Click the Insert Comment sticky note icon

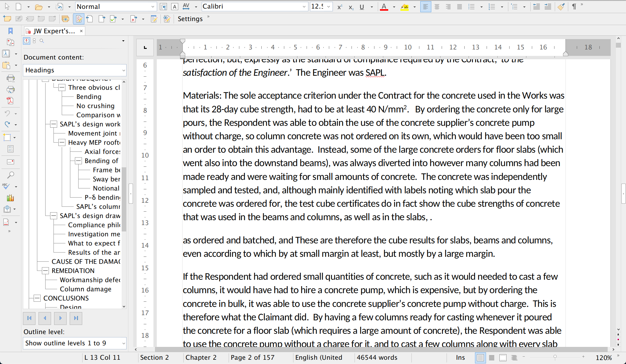pos(7,19)
